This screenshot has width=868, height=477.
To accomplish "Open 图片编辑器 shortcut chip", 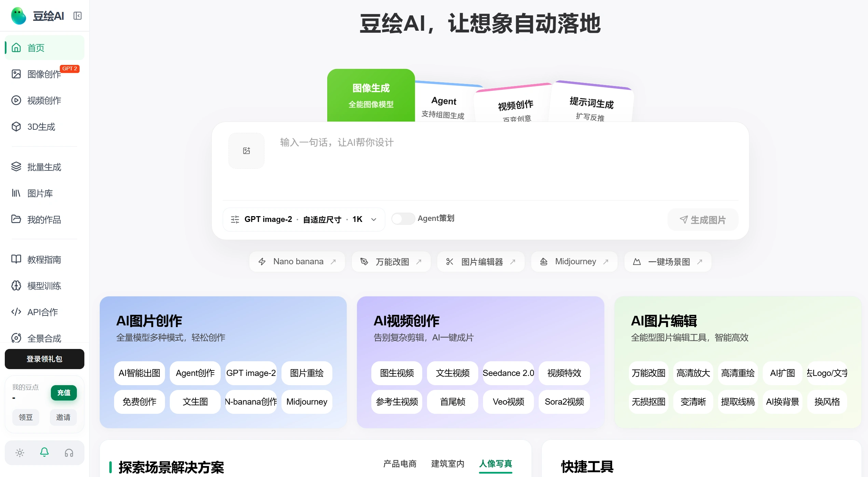I will [x=481, y=262].
